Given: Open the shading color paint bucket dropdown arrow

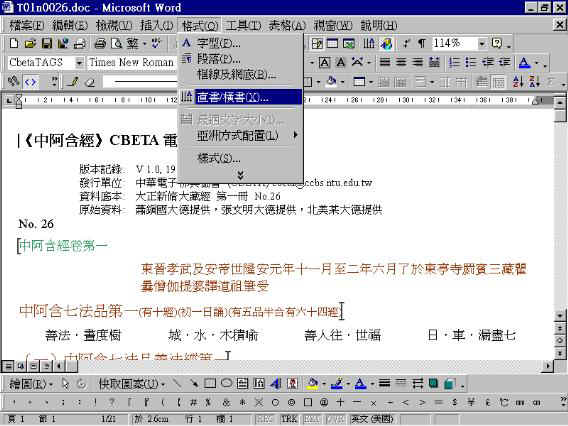Looking at the screenshot, I should tap(342, 82).
